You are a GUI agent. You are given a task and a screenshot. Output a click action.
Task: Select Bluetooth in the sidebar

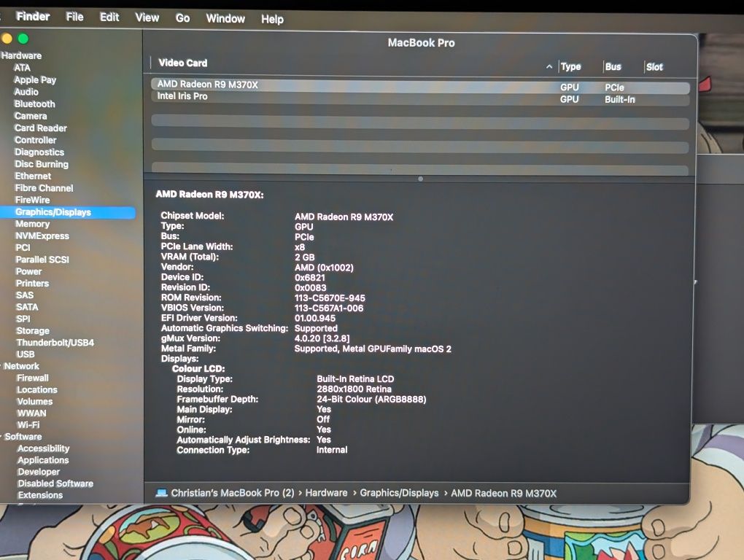pyautogui.click(x=34, y=104)
